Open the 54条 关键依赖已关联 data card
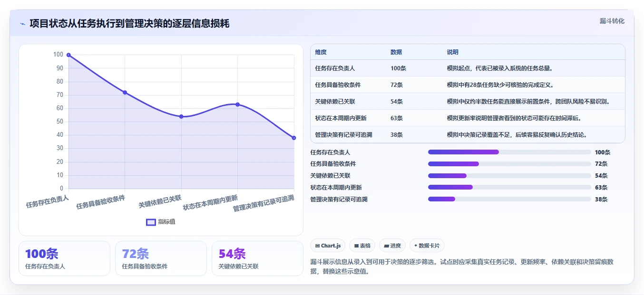The image size is (644, 295). click(257, 258)
